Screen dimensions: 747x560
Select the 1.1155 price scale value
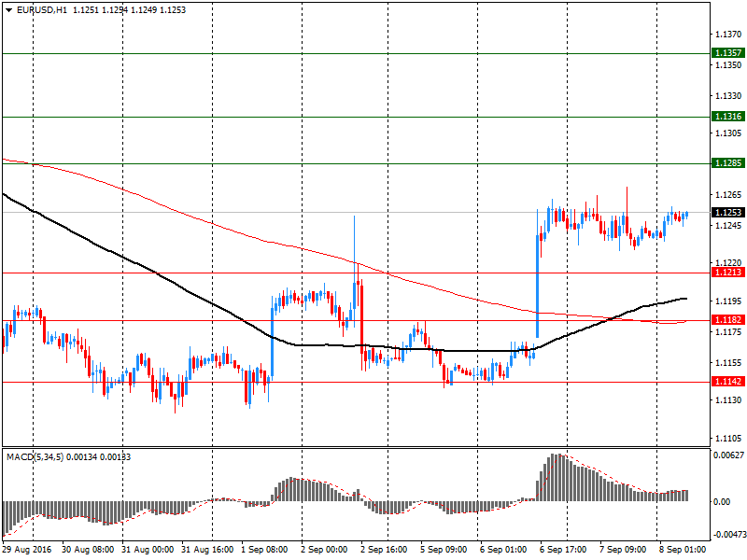click(x=728, y=363)
